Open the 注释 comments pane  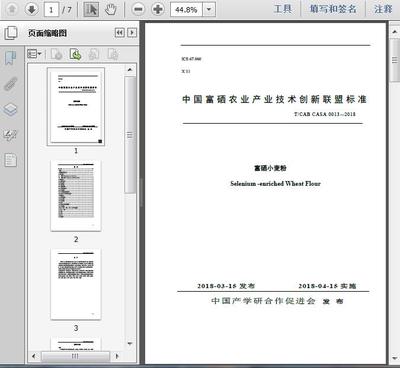point(383,9)
